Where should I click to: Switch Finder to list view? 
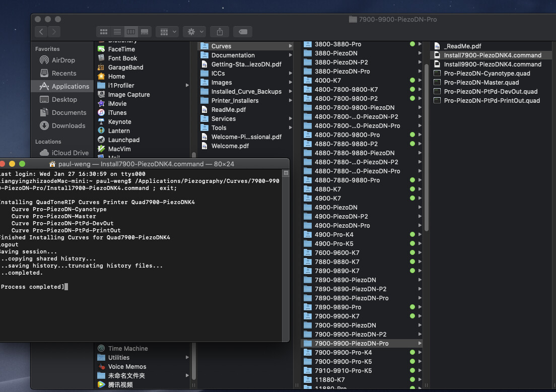pyautogui.click(x=117, y=32)
